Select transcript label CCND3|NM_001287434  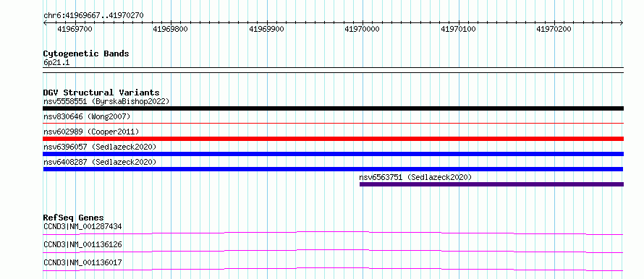82,226
